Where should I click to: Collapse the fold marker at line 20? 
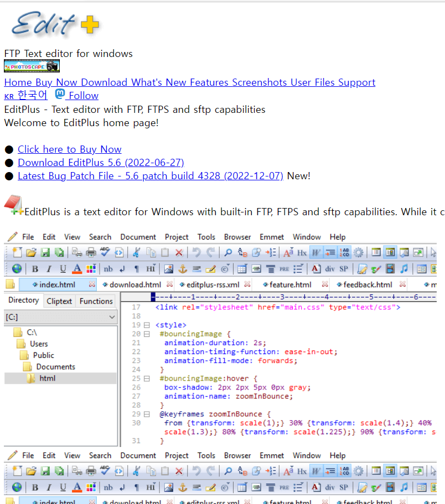(x=147, y=334)
